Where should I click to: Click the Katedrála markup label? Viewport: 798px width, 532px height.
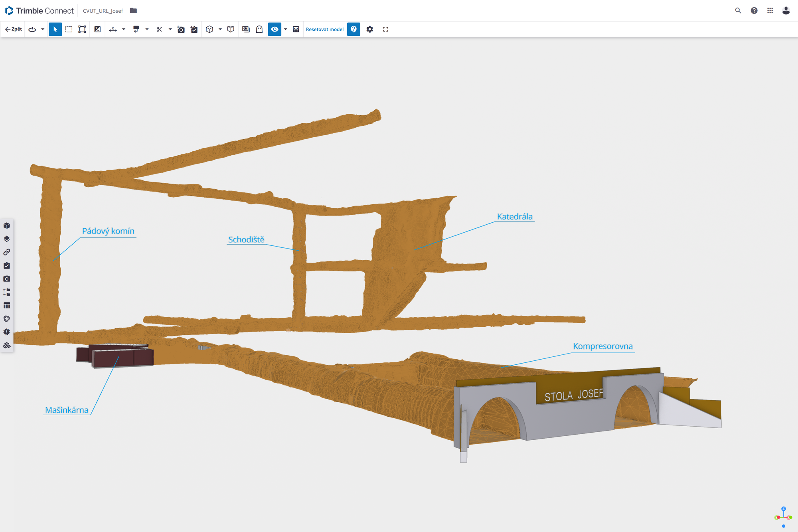(515, 216)
